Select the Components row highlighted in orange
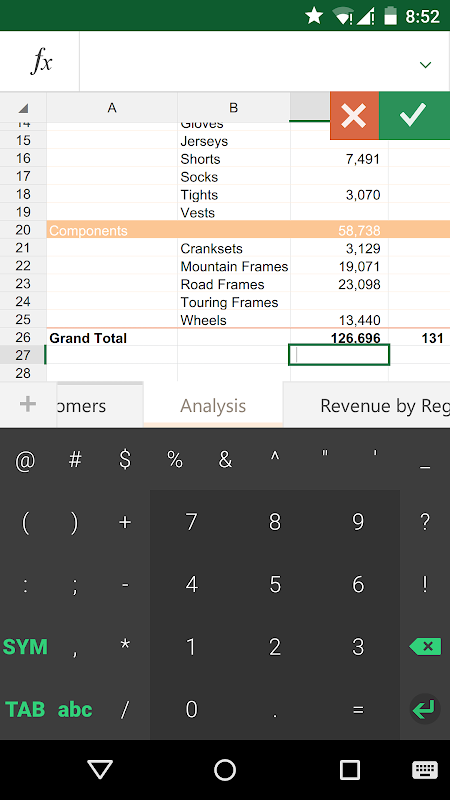 tap(248, 230)
